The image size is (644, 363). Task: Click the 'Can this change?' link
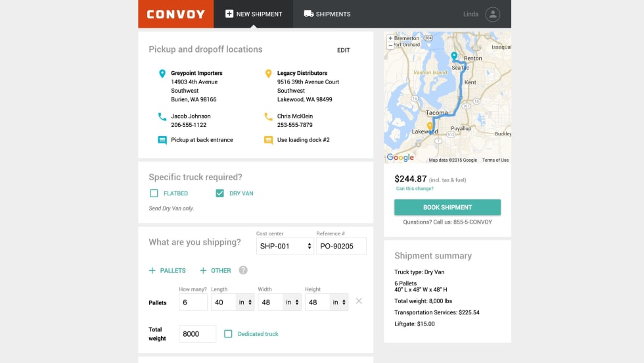[x=415, y=189]
